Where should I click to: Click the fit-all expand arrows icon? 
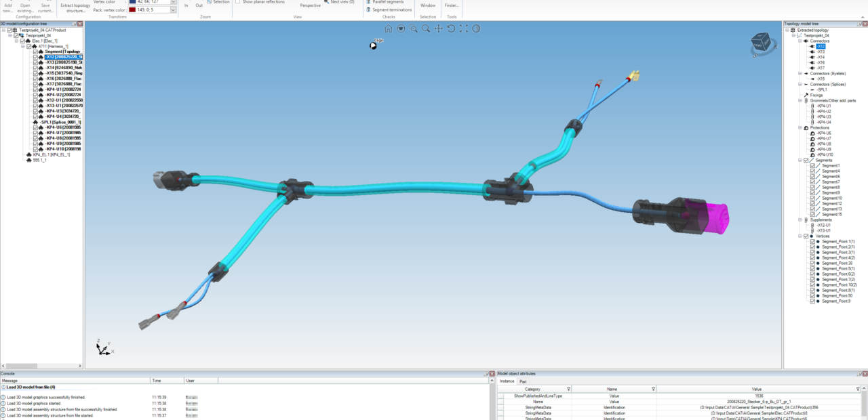click(x=464, y=28)
